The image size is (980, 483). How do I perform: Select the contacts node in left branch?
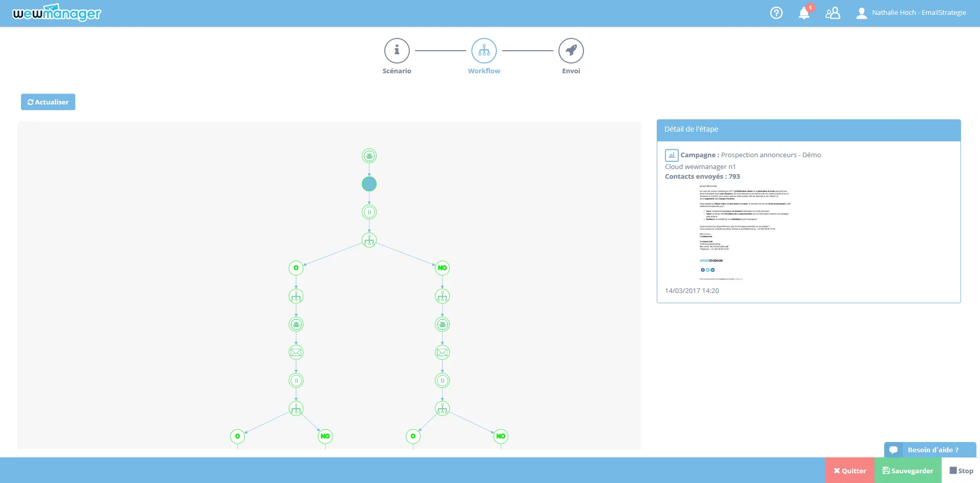296,324
